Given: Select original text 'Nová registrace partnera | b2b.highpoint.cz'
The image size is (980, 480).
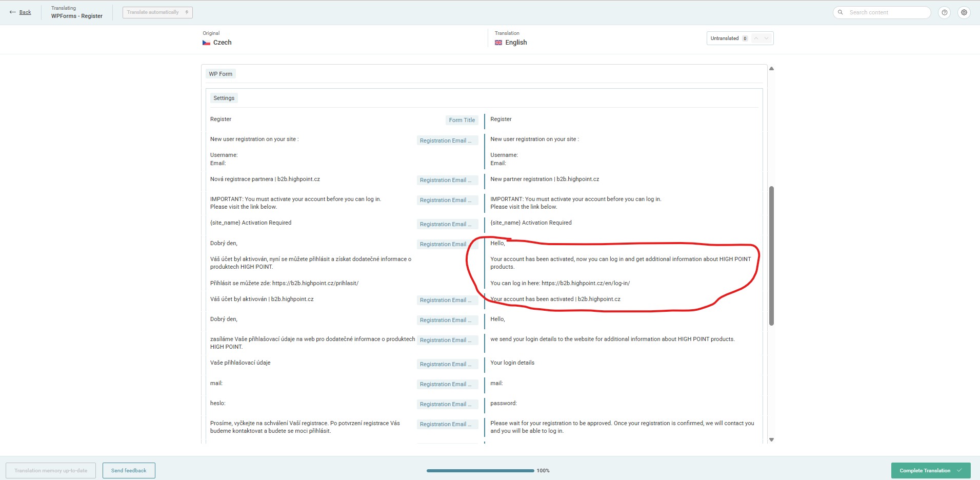Looking at the screenshot, I should pyautogui.click(x=265, y=179).
